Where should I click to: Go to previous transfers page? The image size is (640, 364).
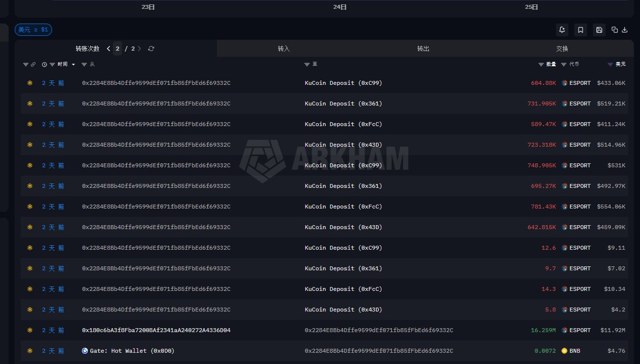coord(108,49)
